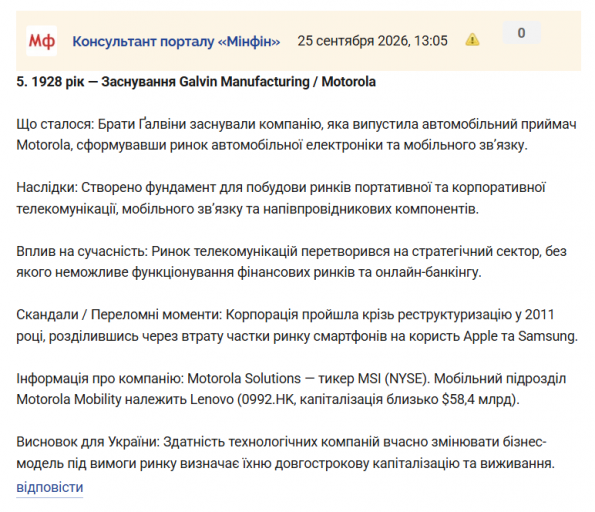This screenshot has height=512, width=595.
Task: Click the heading 5. 1928 рік — Заснування Galvin Manufacturing / Motorola
Action: click(x=196, y=82)
